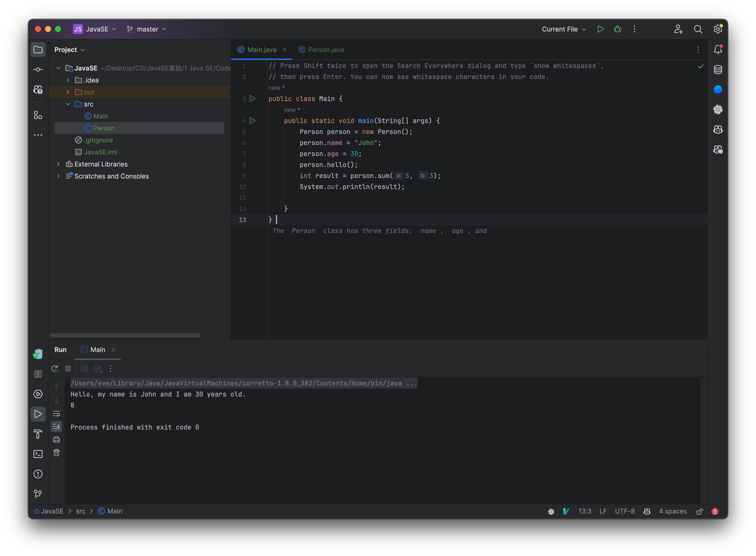Open the Structure panel
The image size is (756, 556).
coord(38,115)
